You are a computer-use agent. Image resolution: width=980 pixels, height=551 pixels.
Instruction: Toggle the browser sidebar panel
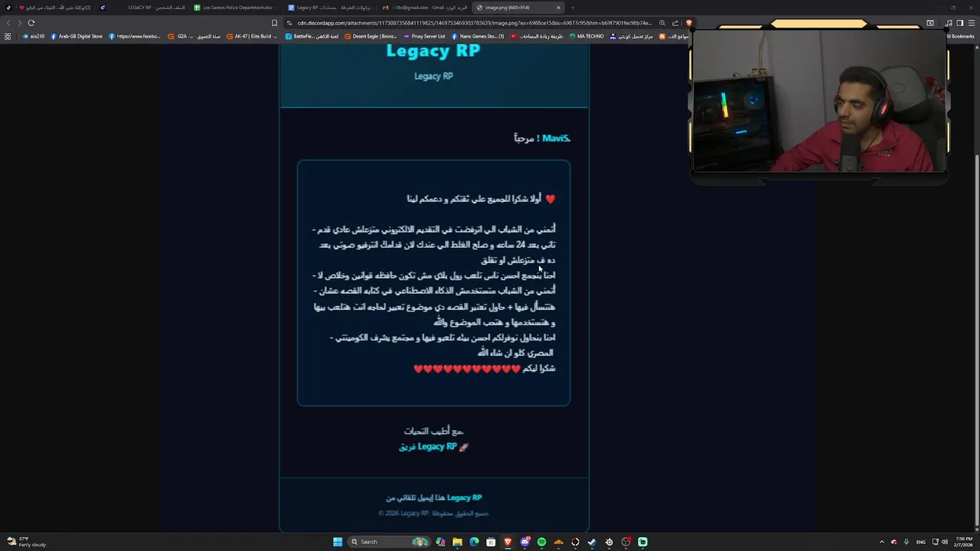click(960, 23)
